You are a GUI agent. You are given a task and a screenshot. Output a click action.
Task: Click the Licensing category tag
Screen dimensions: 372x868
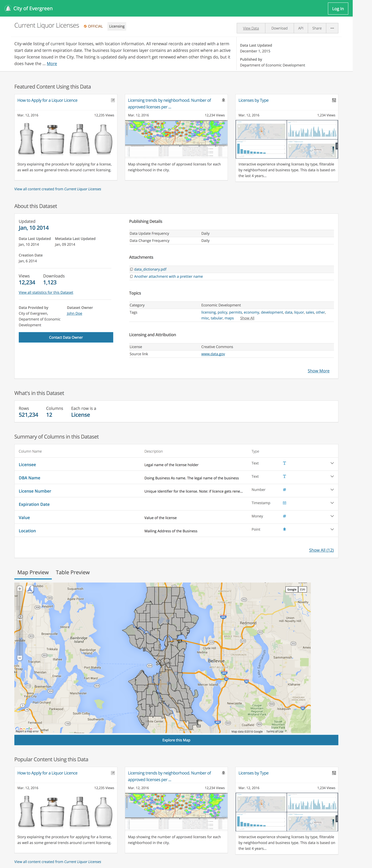click(x=117, y=26)
